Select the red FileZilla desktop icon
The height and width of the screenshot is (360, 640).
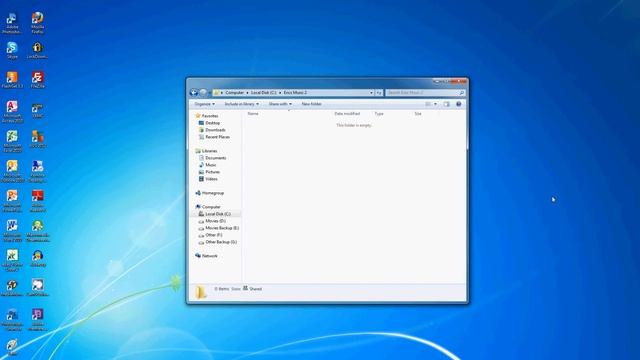(37, 80)
